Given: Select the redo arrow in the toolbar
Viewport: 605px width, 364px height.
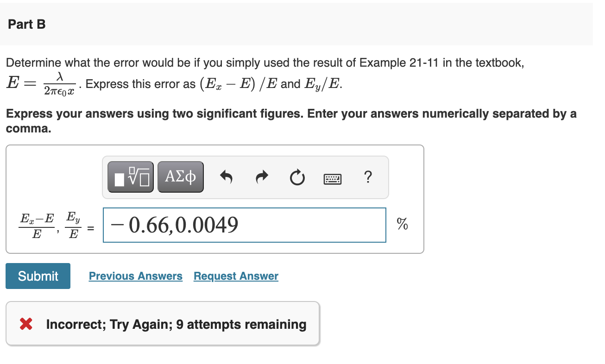Looking at the screenshot, I should [261, 176].
